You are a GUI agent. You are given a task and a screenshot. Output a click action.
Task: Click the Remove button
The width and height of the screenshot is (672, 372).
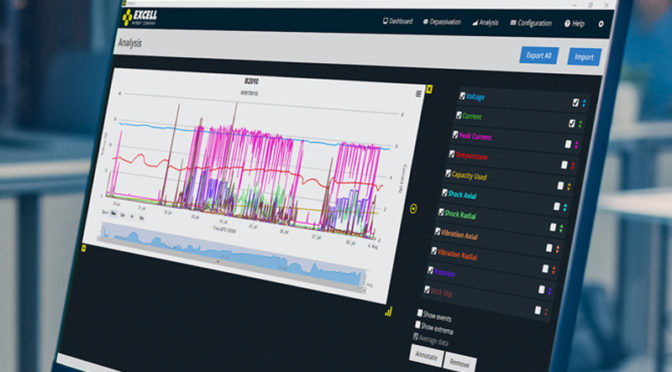coord(460,363)
